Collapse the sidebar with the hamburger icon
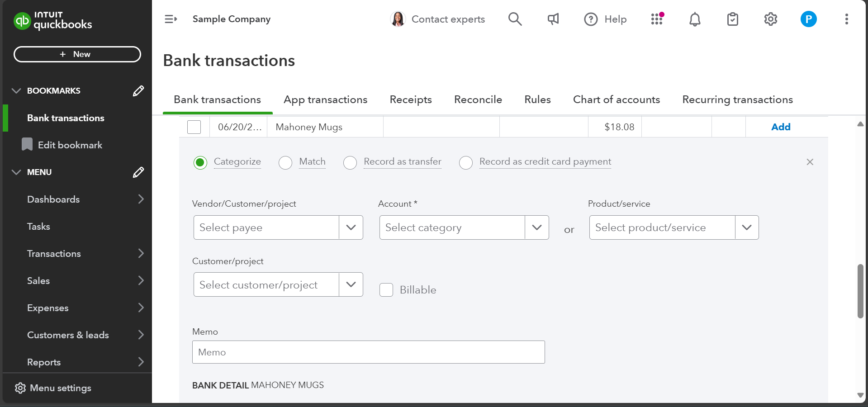The width and height of the screenshot is (868, 407). [x=171, y=19]
